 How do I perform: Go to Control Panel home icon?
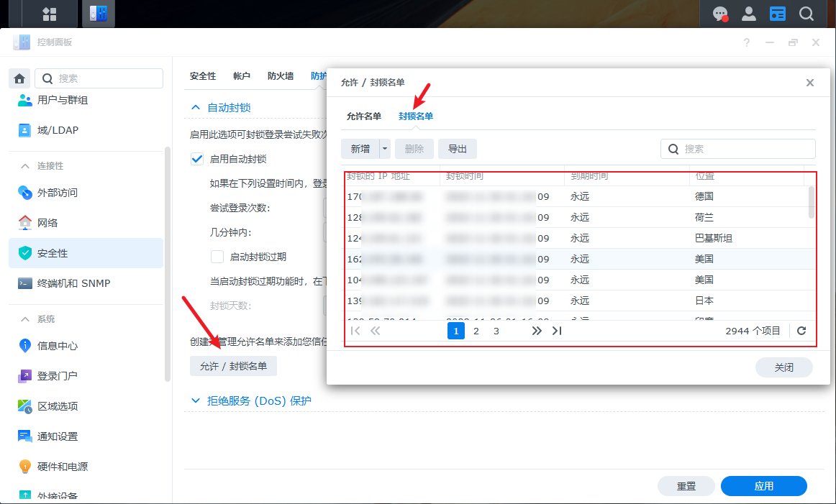20,78
